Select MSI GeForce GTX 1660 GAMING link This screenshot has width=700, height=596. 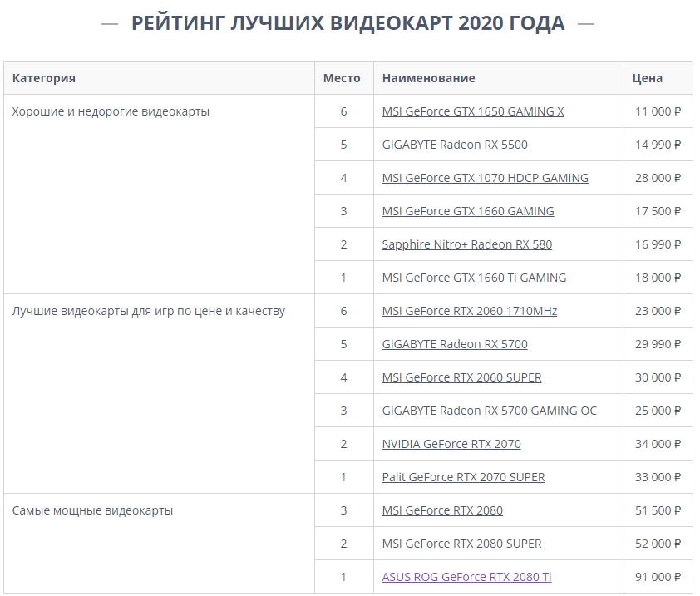point(467,211)
